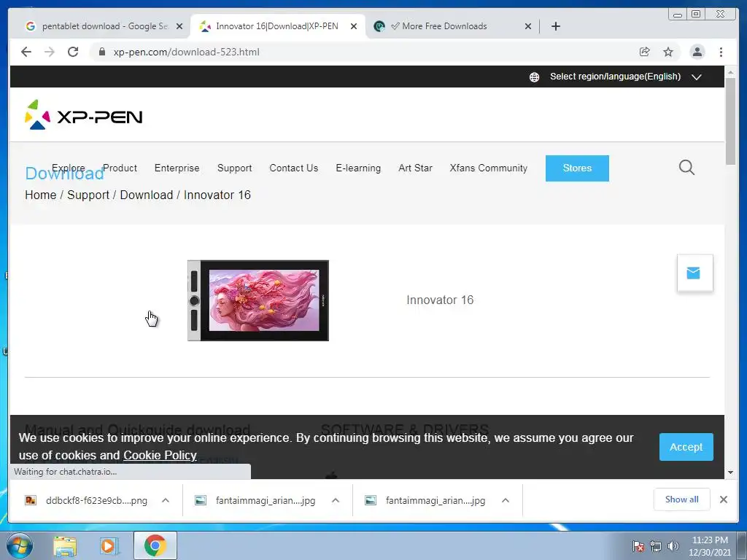Click the Show desktop button
Image resolution: width=747 pixels, height=560 pixels.
pyautogui.click(x=742, y=545)
